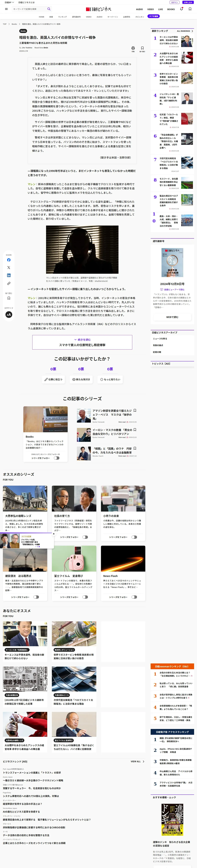
Task: Open 記者の眼 in the archive list
Action: pyautogui.click(x=157, y=352)
